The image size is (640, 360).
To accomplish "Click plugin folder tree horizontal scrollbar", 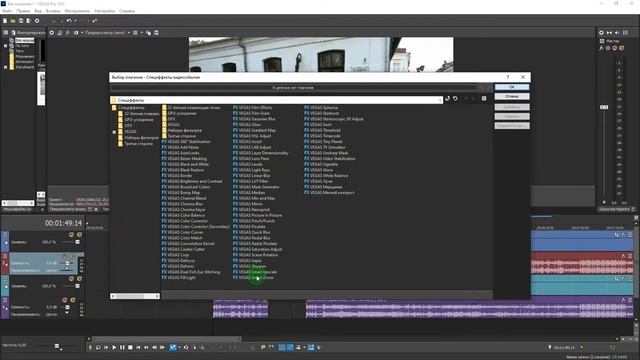I will 135,296.
